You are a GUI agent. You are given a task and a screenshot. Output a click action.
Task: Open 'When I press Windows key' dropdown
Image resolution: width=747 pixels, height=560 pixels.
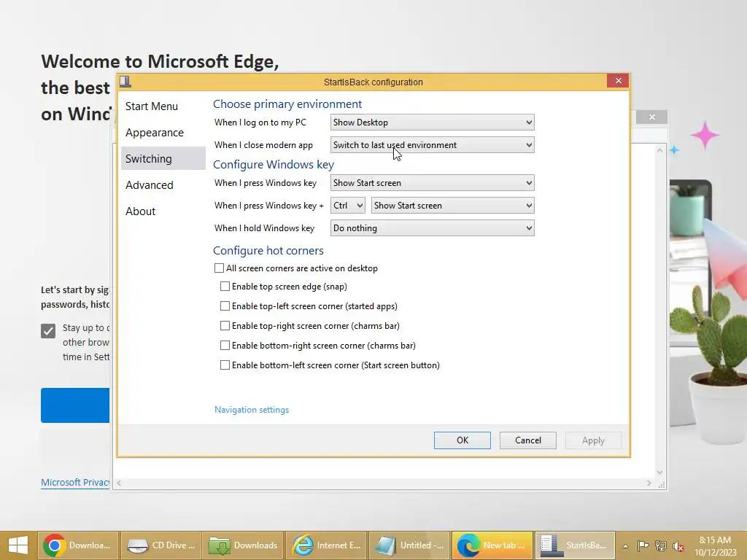pyautogui.click(x=432, y=183)
